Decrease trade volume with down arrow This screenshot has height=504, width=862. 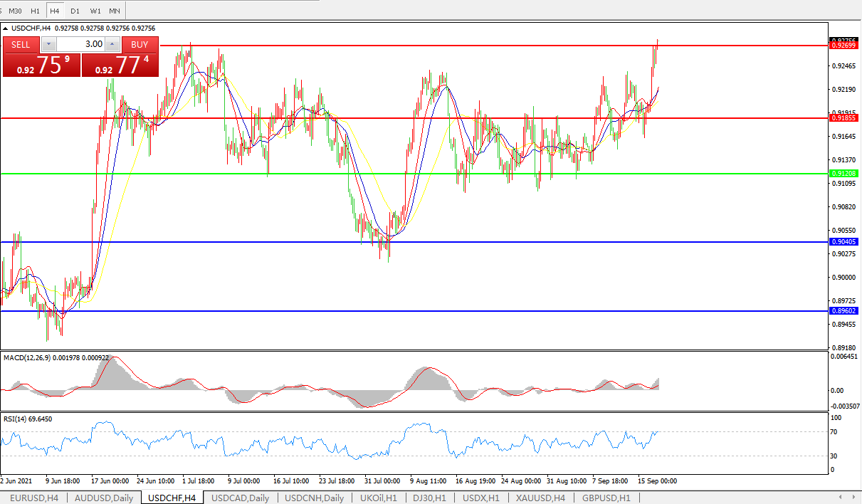click(48, 44)
